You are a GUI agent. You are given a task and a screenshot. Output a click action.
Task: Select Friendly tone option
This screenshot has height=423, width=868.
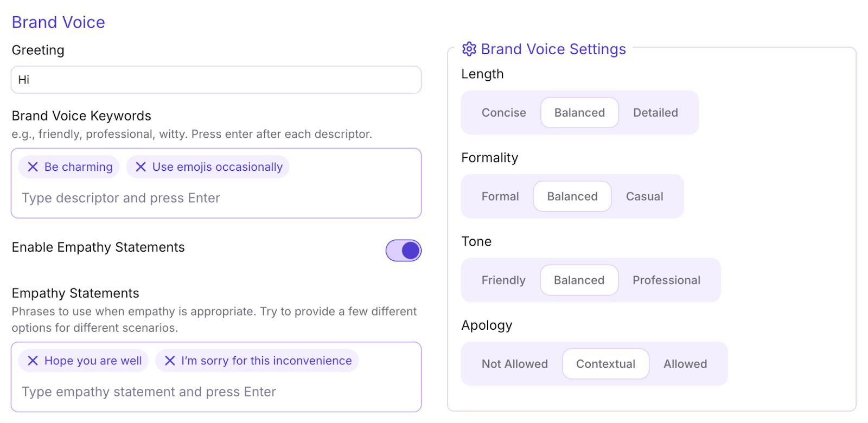(x=503, y=280)
